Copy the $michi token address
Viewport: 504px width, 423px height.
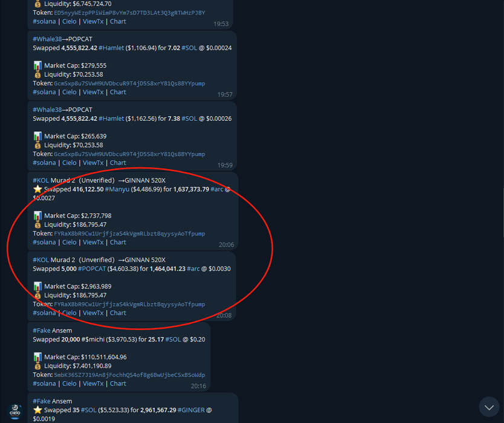point(129,375)
